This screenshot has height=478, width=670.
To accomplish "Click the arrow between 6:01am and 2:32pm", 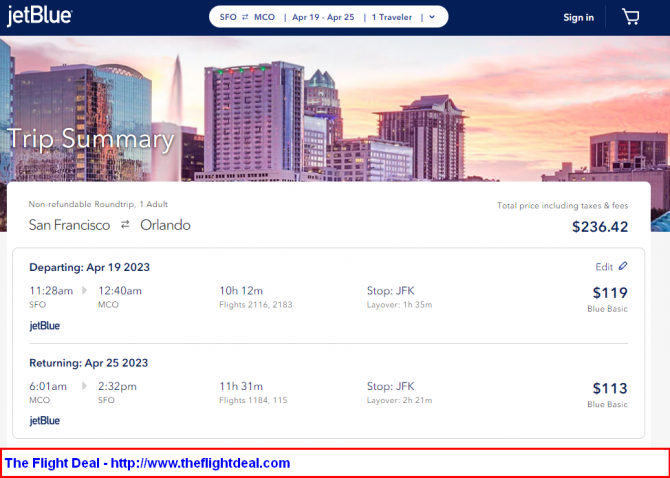I will pyautogui.click(x=84, y=386).
